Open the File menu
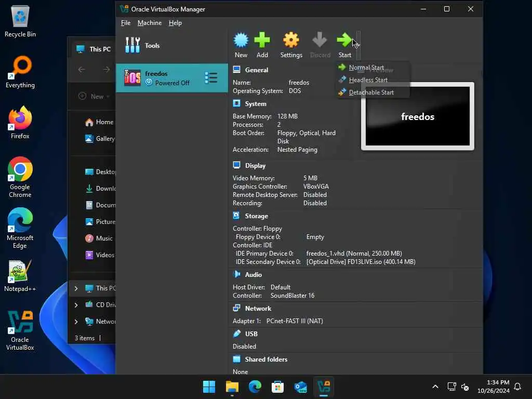Image resolution: width=532 pixels, height=399 pixels. click(x=126, y=23)
